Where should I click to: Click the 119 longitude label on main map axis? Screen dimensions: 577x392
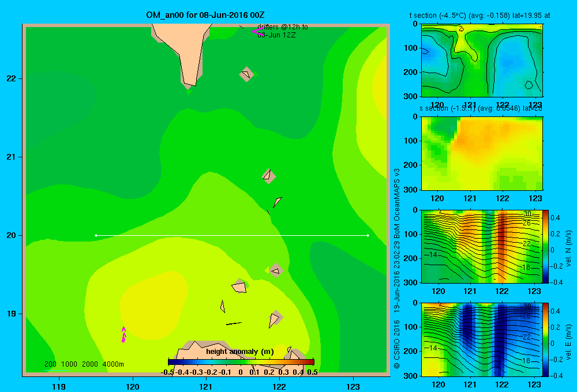[x=59, y=386]
